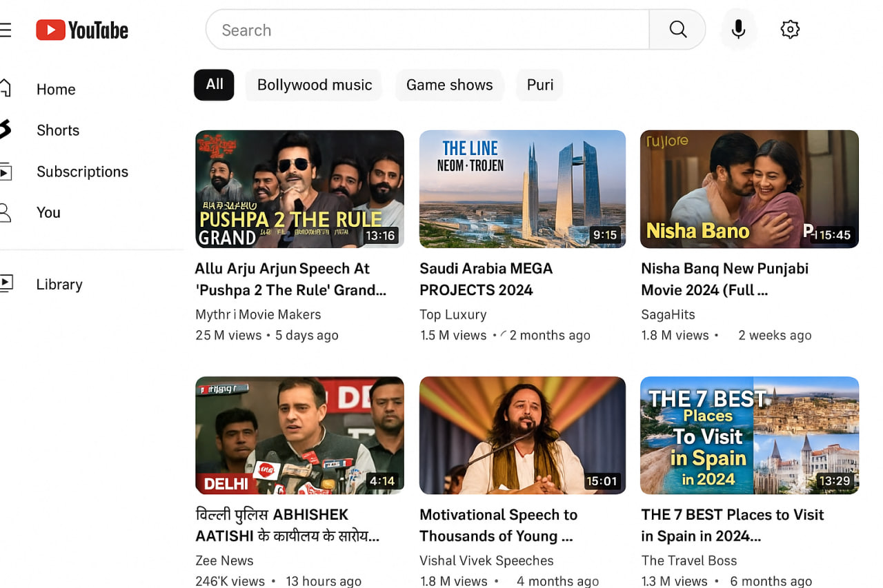Screen dimensions: 883x588
Task: Click the '13 hours ago' upload text
Action: [324, 581]
